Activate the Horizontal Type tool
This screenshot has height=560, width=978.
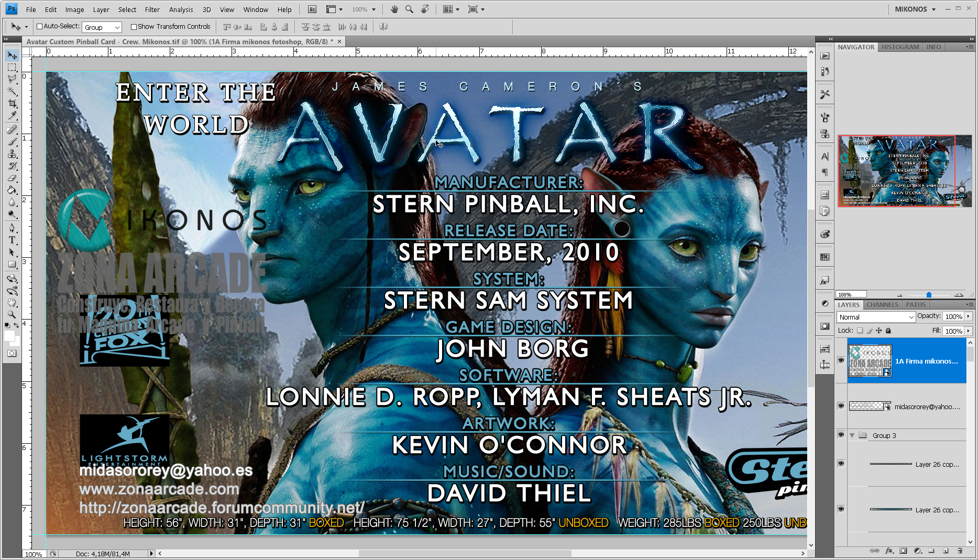pyautogui.click(x=12, y=240)
